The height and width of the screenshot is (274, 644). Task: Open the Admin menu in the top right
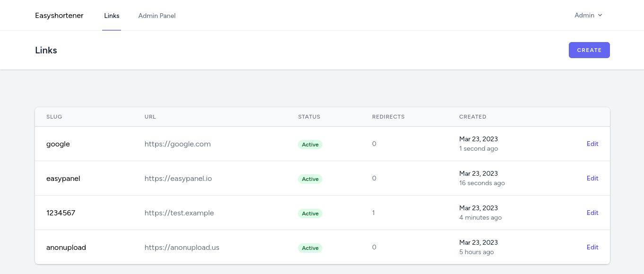click(588, 15)
